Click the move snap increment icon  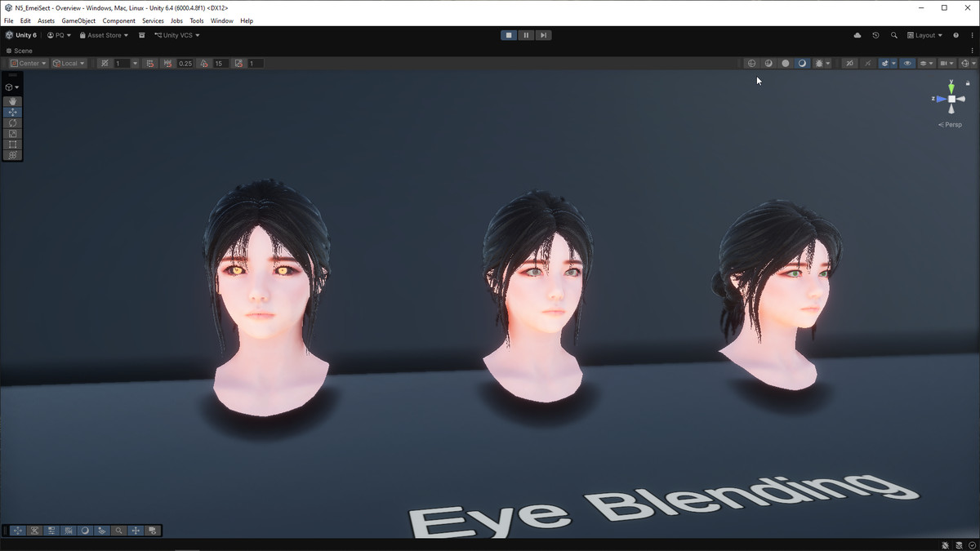click(x=167, y=63)
